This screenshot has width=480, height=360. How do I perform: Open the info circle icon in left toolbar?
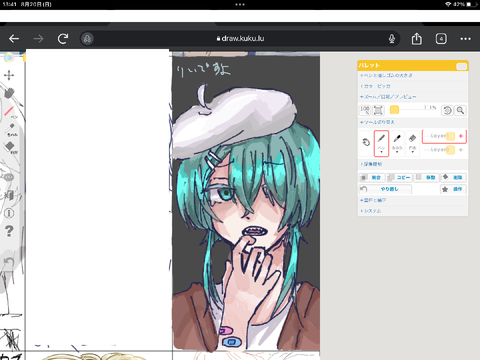point(9,213)
